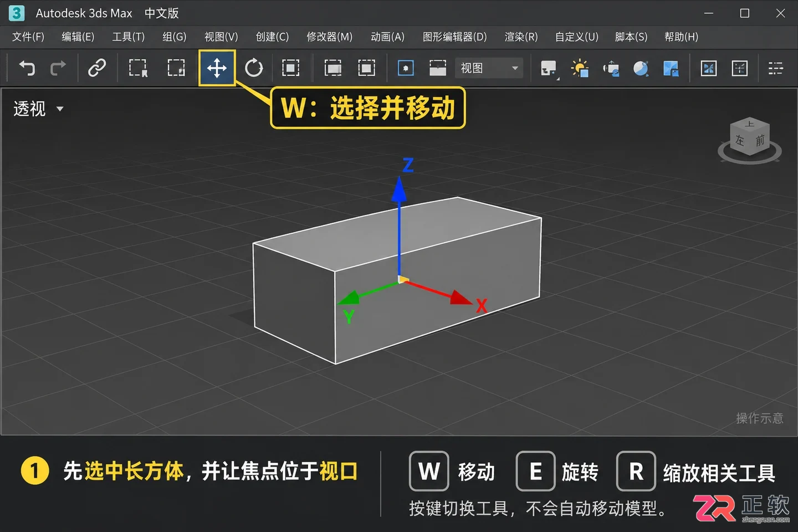Open the 渲染(R) menu
The width and height of the screenshot is (798, 532).
[521, 37]
